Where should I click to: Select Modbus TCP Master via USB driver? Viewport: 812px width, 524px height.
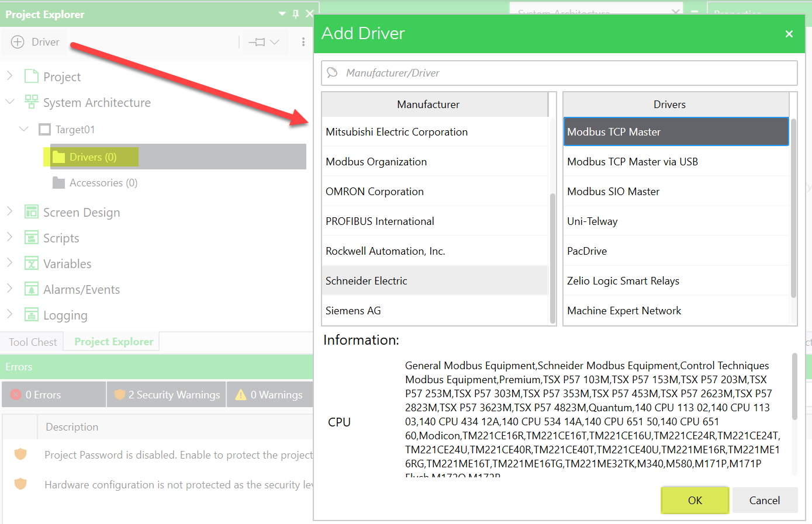point(676,162)
